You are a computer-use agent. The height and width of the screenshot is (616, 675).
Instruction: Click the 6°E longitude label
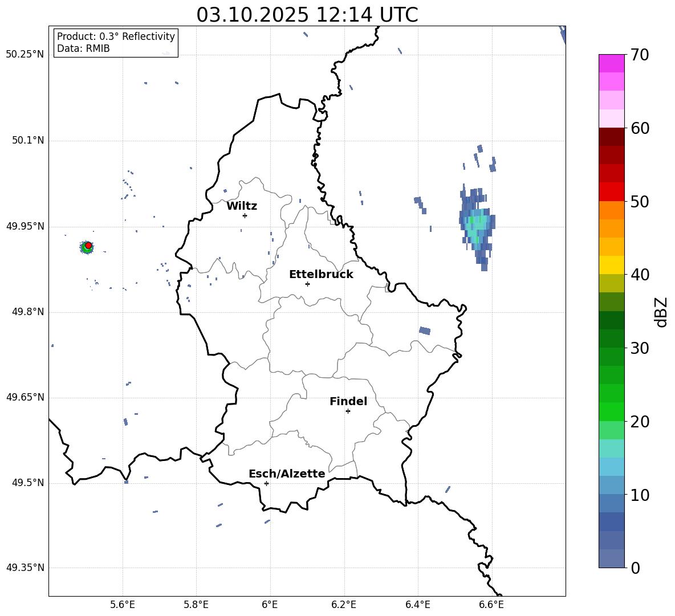270,605
